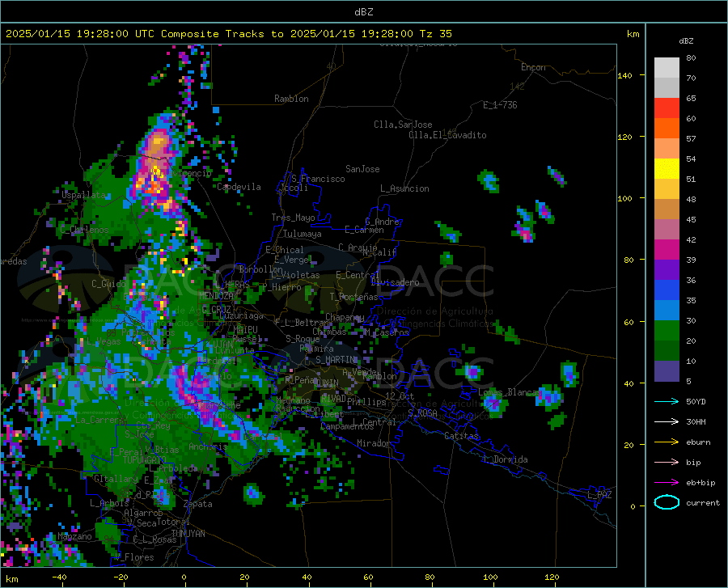Click the Capdevila place label

(x=239, y=187)
